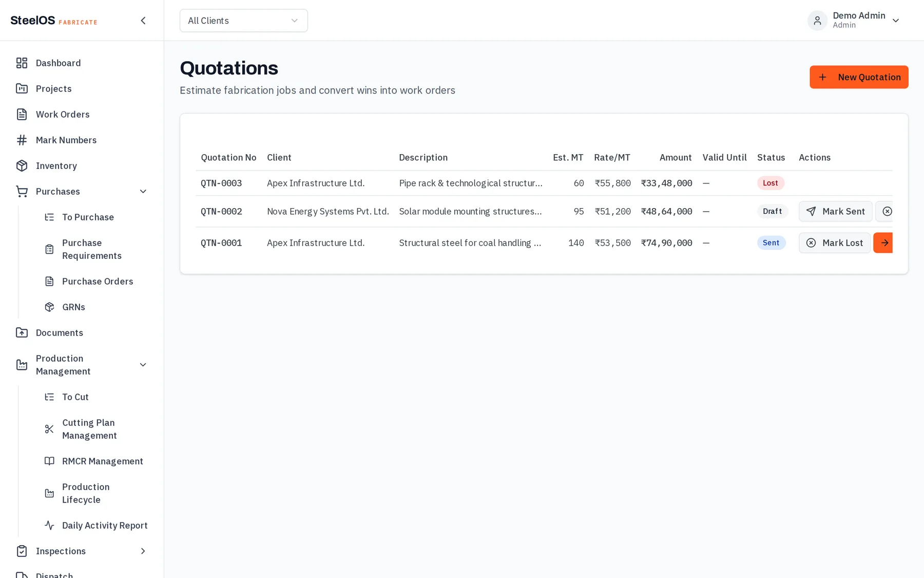The image size is (924, 578).
Task: Click the orange convert arrow for QTN-0001
Action: click(883, 243)
